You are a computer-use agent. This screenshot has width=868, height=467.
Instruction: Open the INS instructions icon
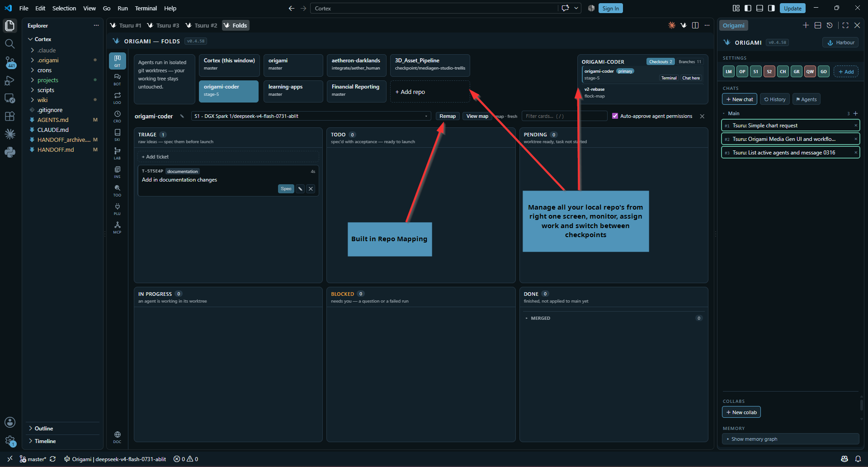[117, 172]
